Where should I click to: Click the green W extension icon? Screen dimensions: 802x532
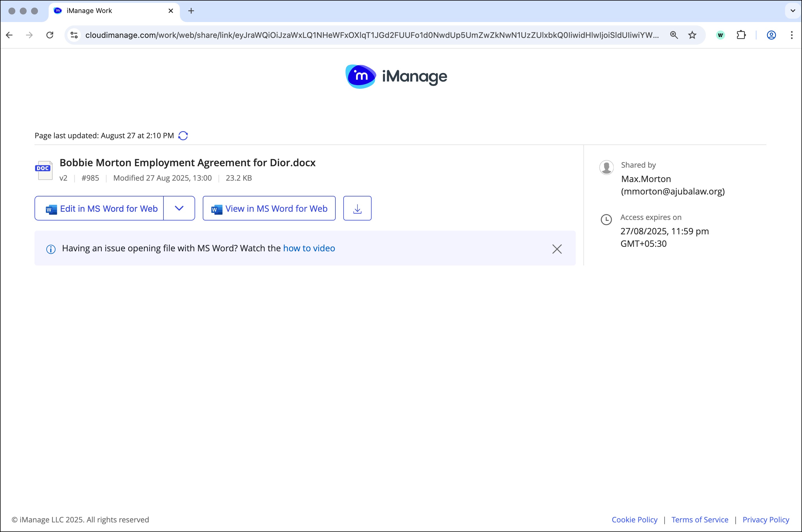(720, 35)
